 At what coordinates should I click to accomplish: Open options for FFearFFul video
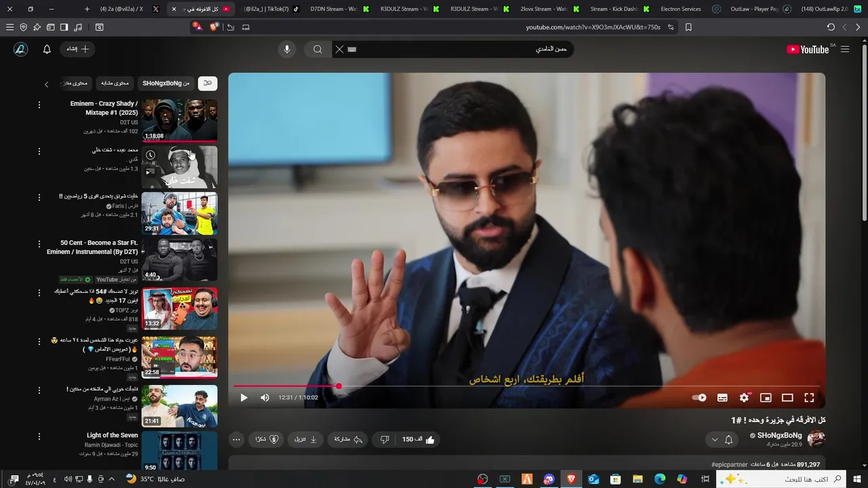(39, 342)
